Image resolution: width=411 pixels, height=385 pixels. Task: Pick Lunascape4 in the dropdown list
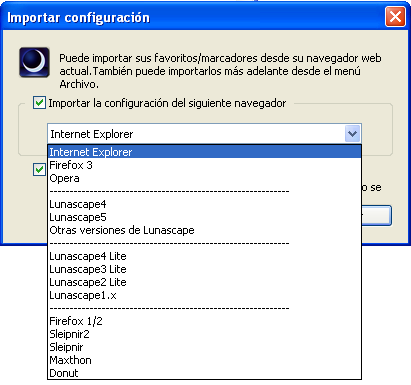point(204,204)
